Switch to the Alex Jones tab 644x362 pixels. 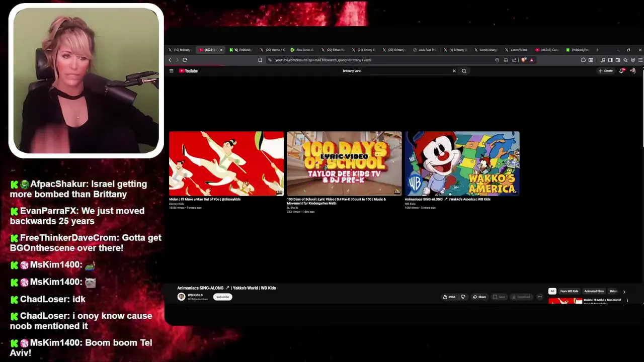(x=302, y=50)
